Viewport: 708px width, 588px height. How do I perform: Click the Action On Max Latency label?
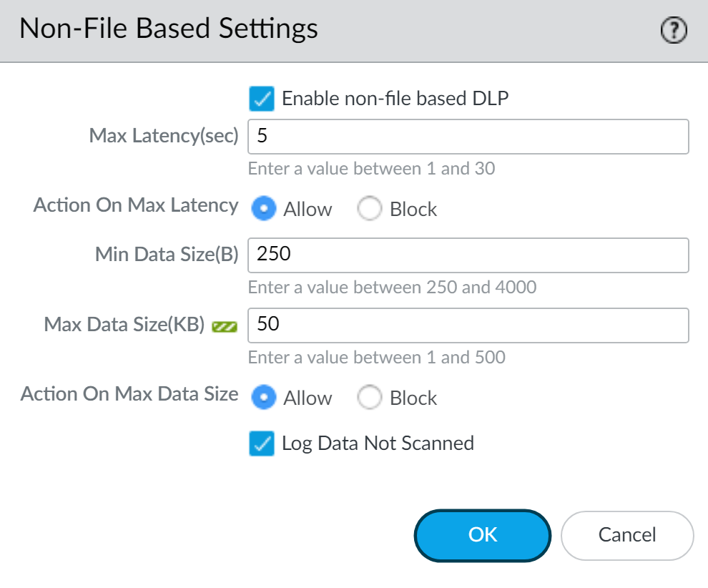136,205
